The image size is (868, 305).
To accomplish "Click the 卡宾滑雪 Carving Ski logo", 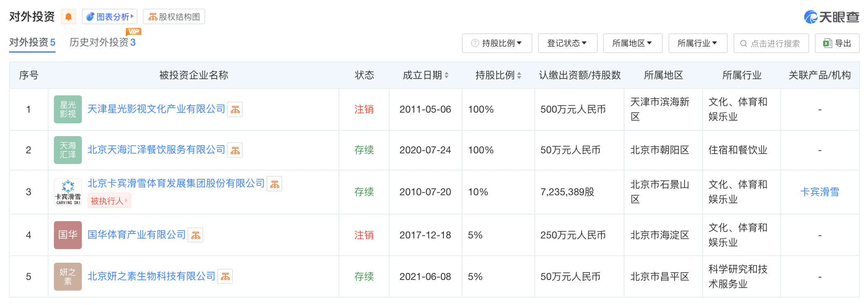I will (x=68, y=192).
